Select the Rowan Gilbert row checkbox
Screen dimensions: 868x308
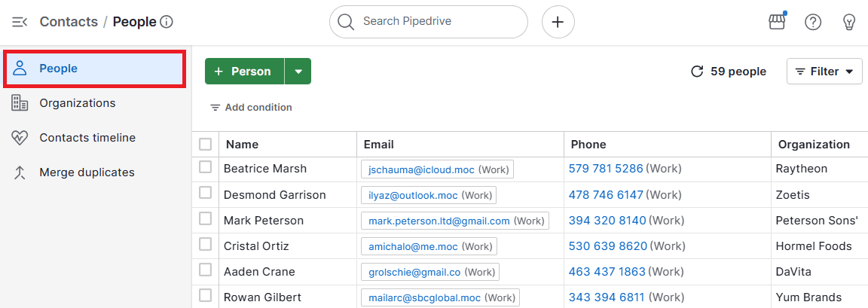click(206, 296)
